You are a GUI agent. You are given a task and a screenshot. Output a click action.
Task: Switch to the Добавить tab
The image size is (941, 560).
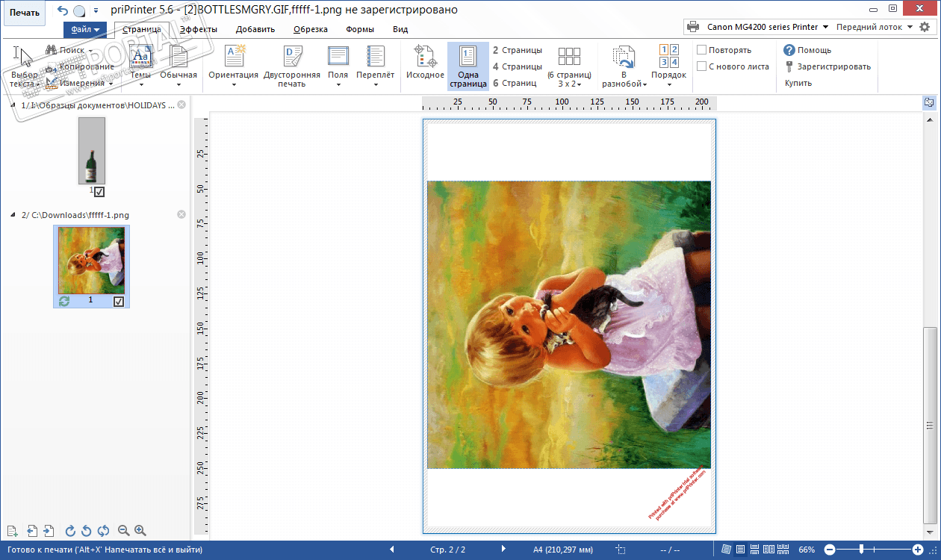tap(255, 30)
